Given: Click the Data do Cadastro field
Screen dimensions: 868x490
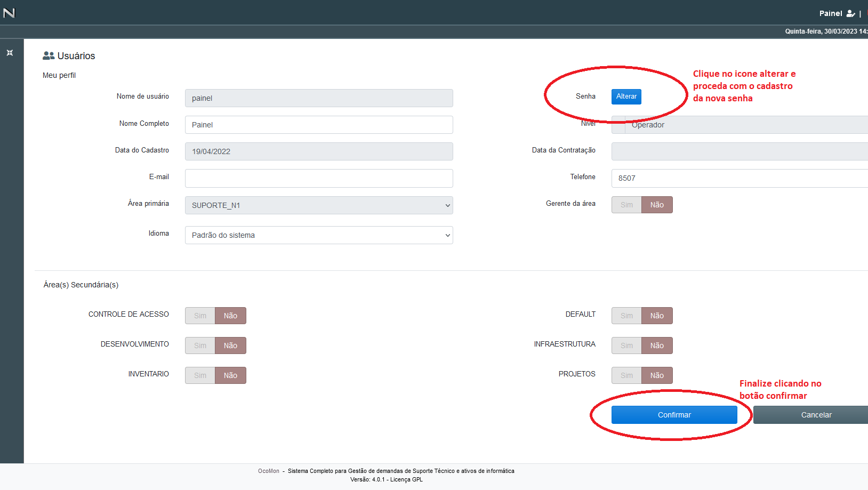Looking at the screenshot, I should pos(319,151).
